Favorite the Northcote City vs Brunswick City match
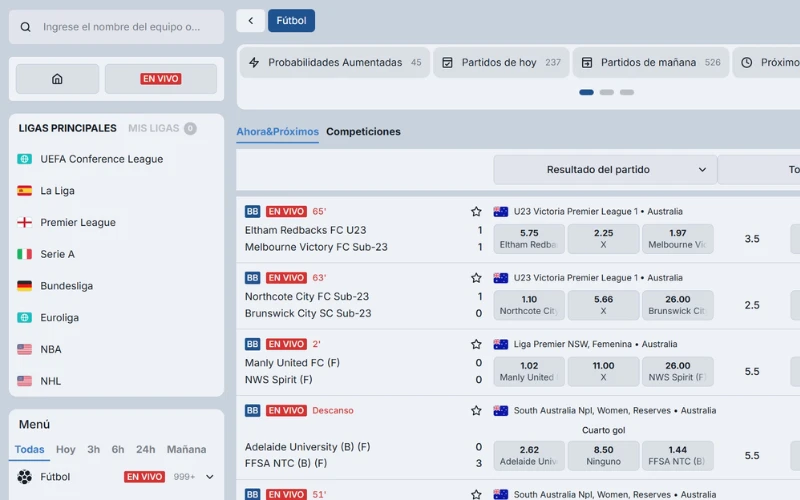Screen dimensions: 800x500 [x=476, y=278]
